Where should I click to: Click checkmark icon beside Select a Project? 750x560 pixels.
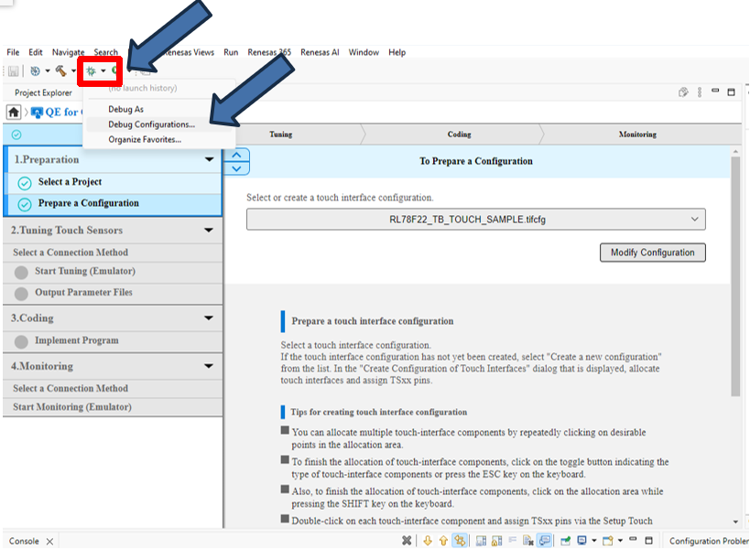(x=25, y=183)
